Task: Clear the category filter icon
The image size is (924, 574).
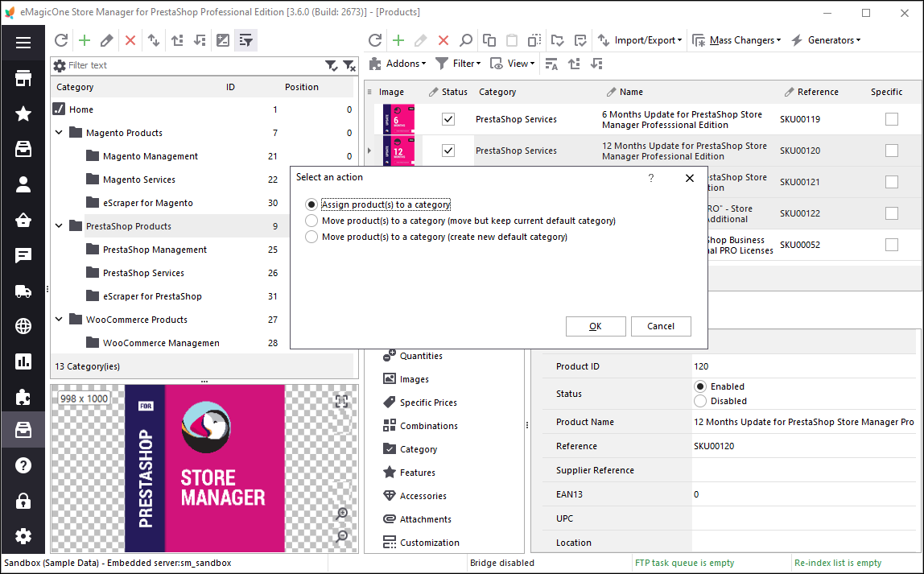Action: point(349,65)
